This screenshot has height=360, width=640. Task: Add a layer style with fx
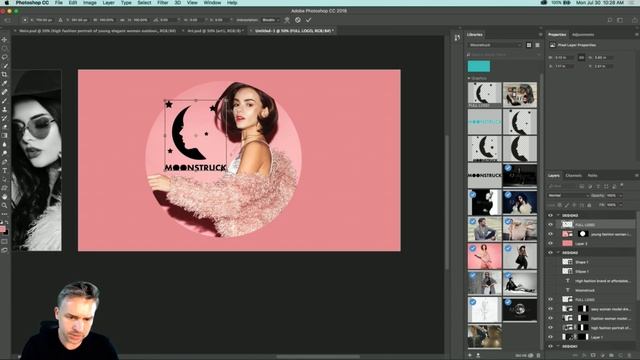[x=584, y=356]
